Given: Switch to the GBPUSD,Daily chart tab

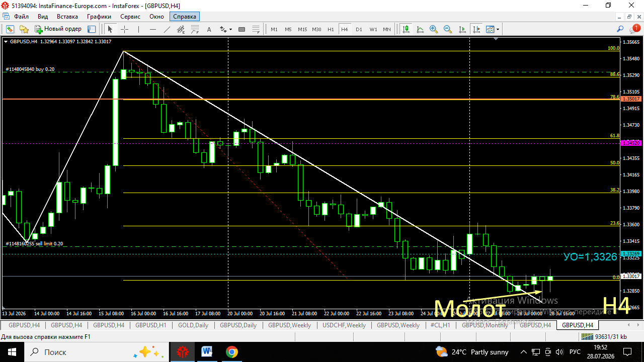Looking at the screenshot, I should click(238, 325).
